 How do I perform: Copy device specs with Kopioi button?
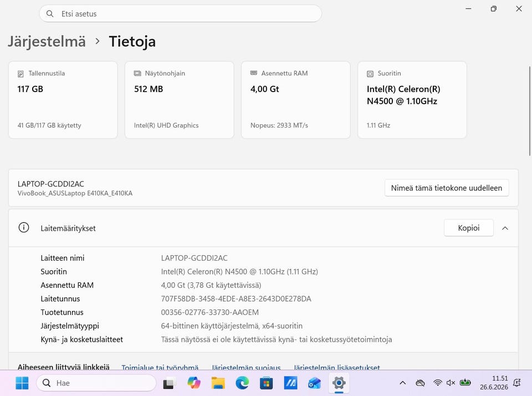[469, 228]
